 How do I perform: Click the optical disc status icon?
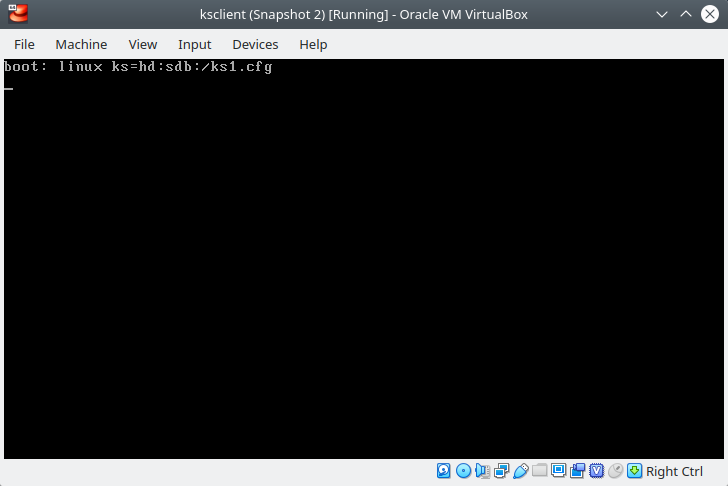coord(463,471)
